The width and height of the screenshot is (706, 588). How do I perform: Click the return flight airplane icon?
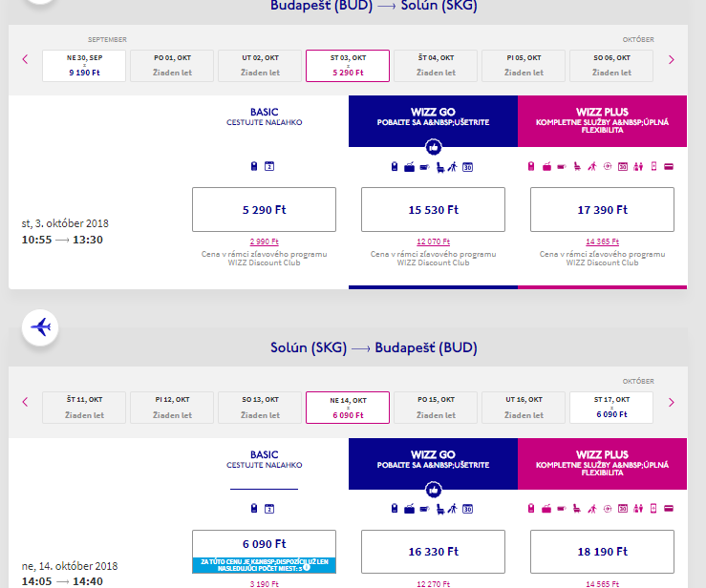(x=41, y=328)
